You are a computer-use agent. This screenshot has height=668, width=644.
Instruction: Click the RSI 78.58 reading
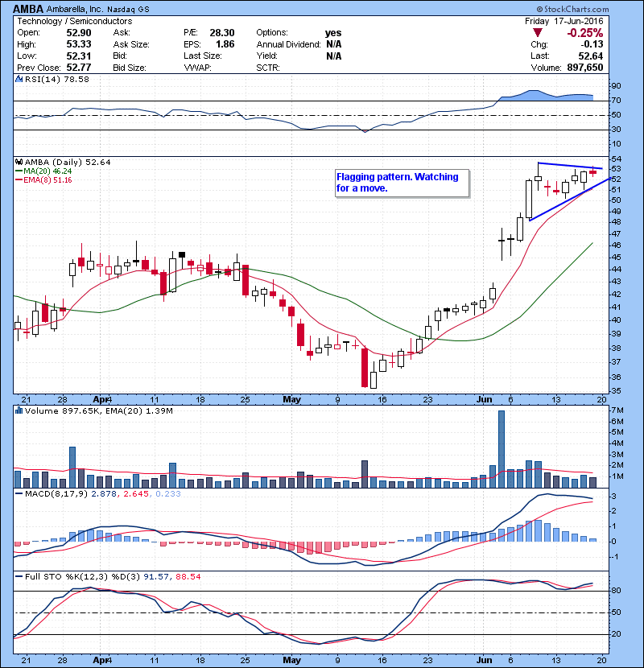coord(76,79)
